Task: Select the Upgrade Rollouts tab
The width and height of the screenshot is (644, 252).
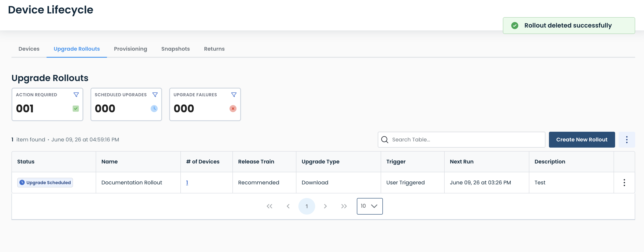Action: click(77, 49)
